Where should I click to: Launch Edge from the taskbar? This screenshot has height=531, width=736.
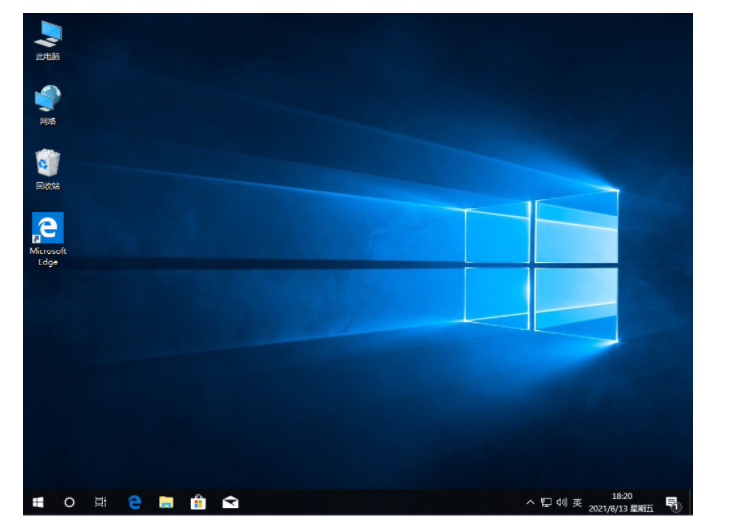pyautogui.click(x=134, y=502)
